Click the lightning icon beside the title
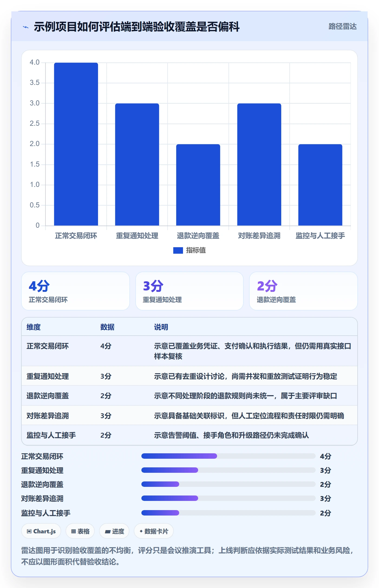 [26, 27]
